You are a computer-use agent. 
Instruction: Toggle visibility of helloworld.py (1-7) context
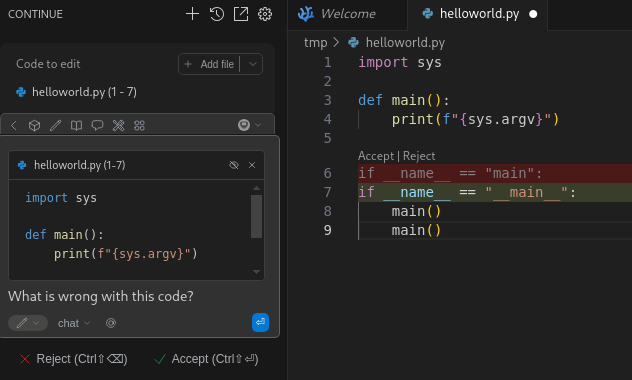(234, 165)
